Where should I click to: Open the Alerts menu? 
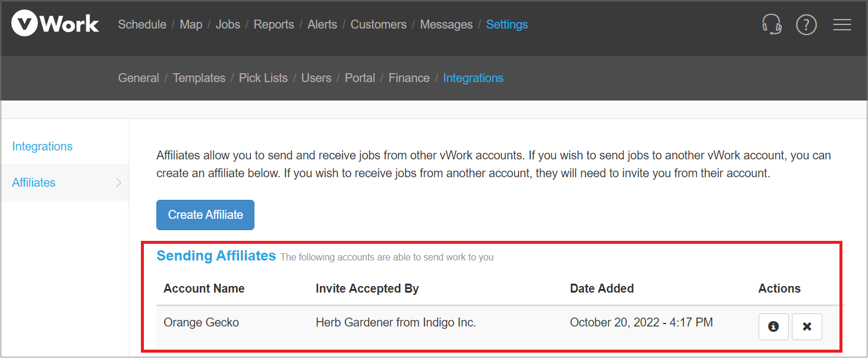point(322,24)
